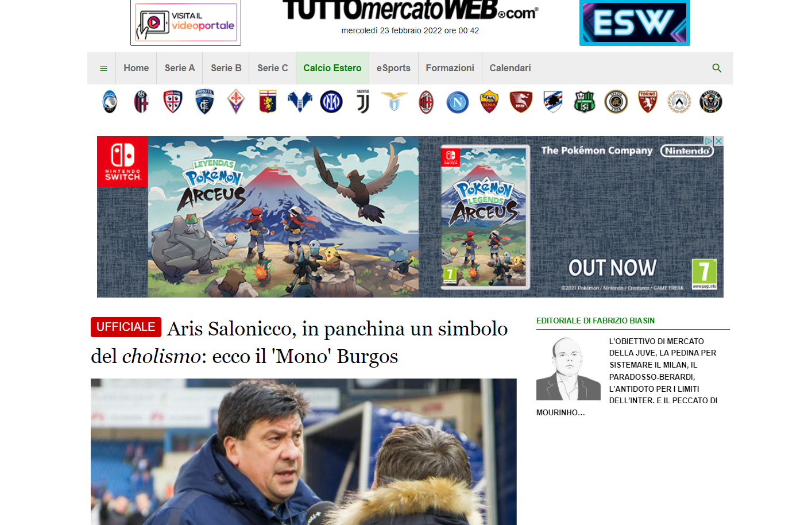Open the Calendari section

(x=510, y=68)
